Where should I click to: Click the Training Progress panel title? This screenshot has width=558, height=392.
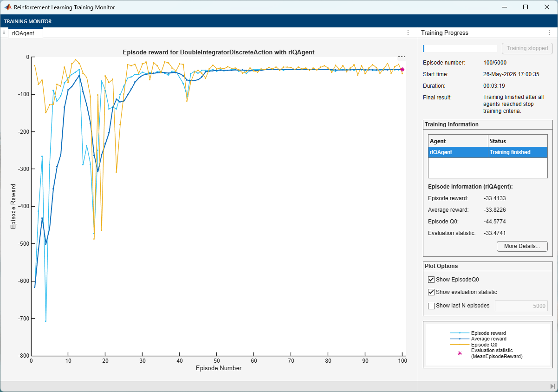click(x=444, y=33)
